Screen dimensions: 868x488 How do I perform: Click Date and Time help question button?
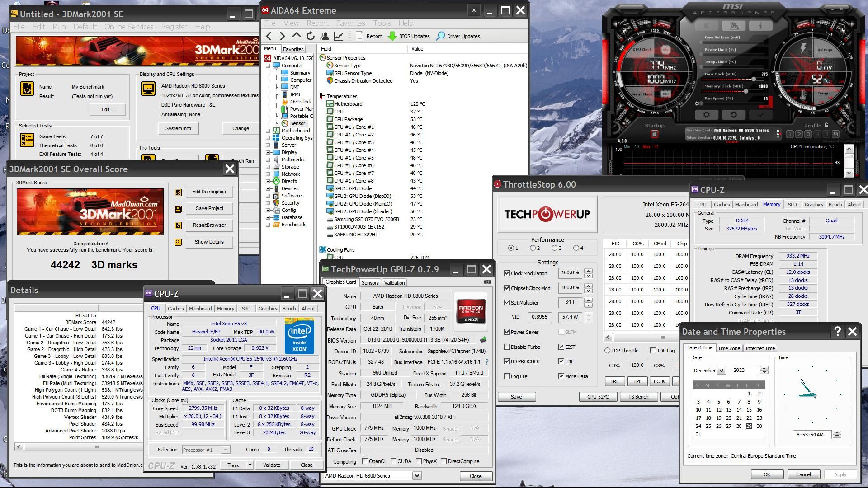coord(837,332)
